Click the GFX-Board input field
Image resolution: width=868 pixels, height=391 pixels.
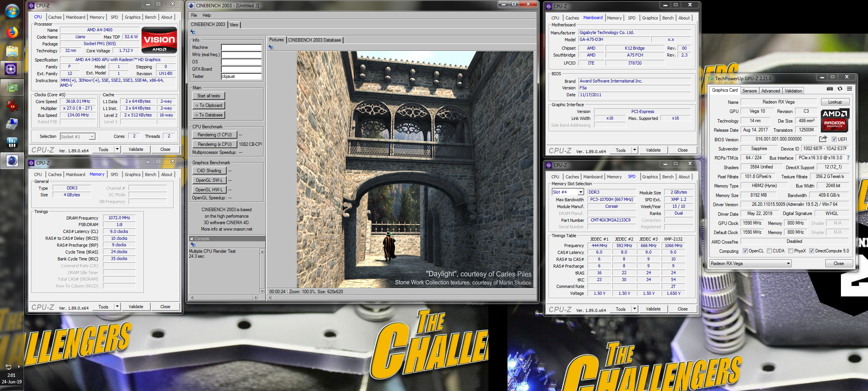[x=242, y=69]
